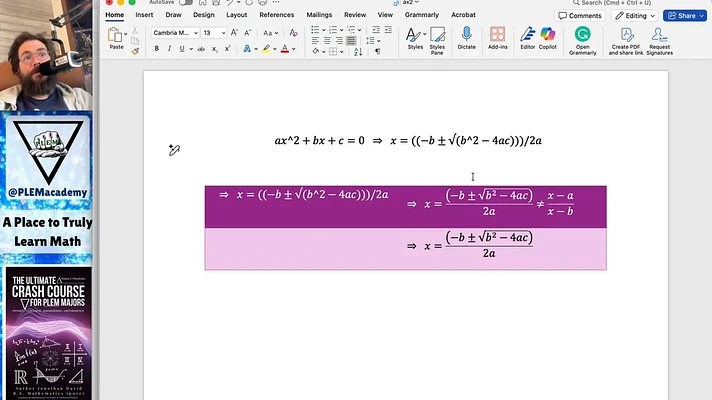Open the Styles Pane
712x400 pixels.
click(x=437, y=40)
